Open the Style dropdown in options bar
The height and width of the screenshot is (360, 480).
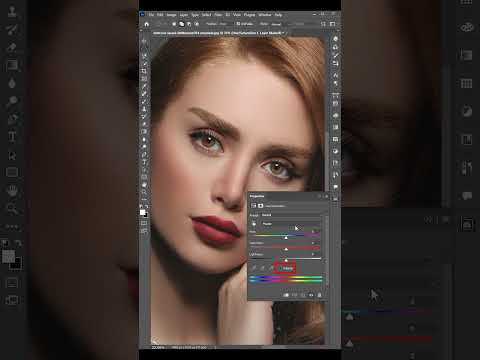click(276, 24)
